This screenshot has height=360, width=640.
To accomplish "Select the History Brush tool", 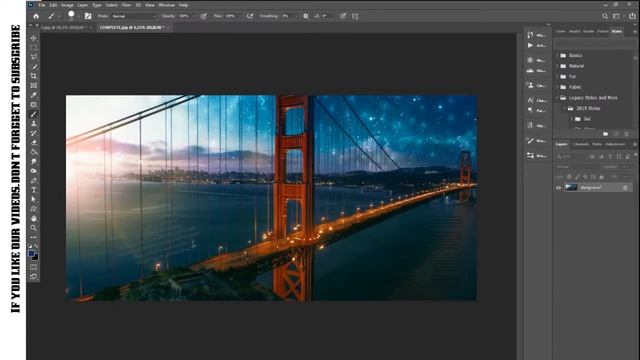I will (x=34, y=133).
